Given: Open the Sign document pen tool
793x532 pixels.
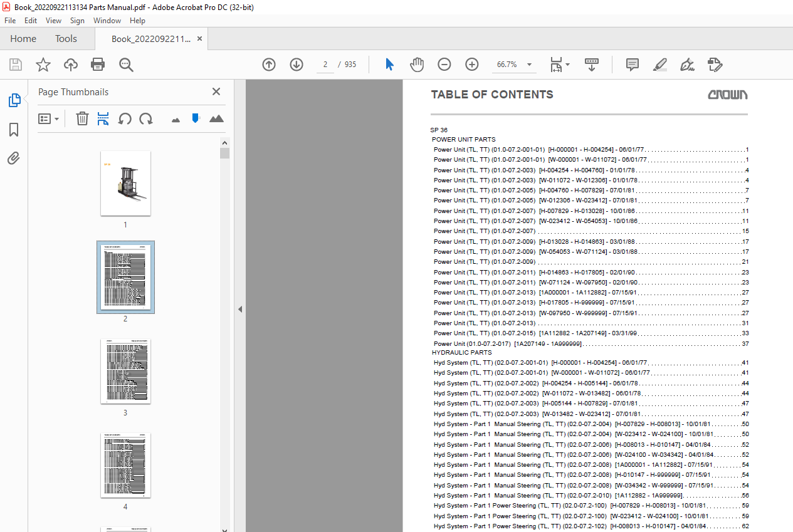Looking at the screenshot, I should pos(687,65).
